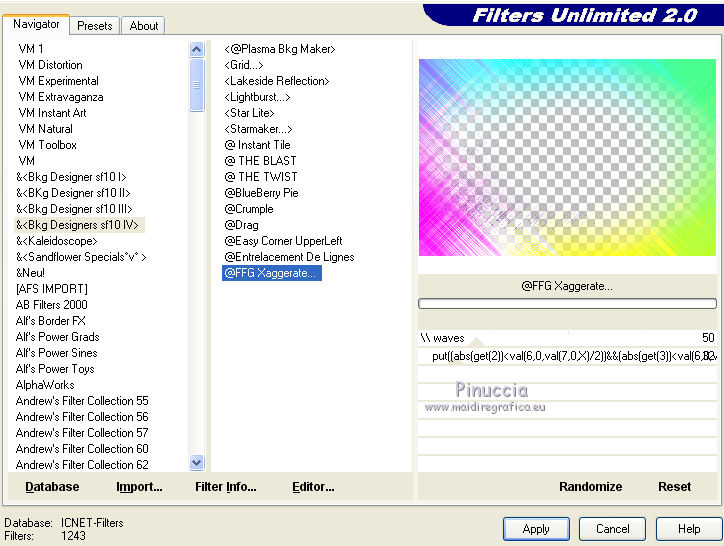The width and height of the screenshot is (724, 546).
Task: Choose <Grid...> filter
Action: (x=244, y=65)
